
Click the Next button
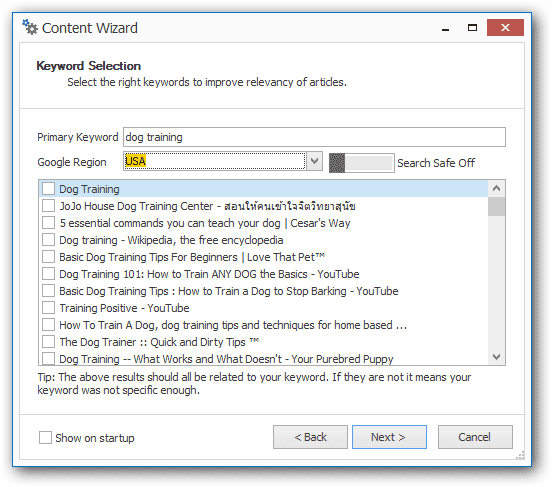coord(389,437)
